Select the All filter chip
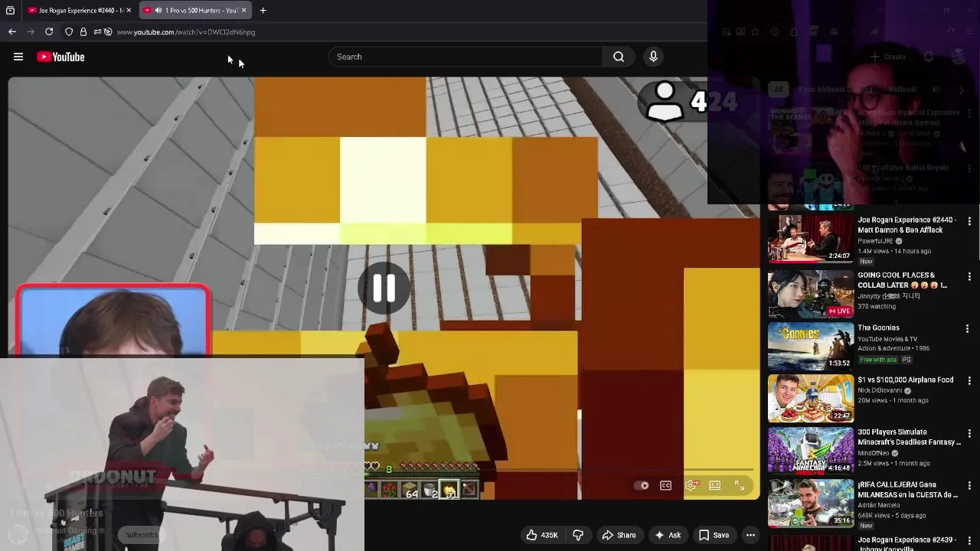Image resolution: width=980 pixels, height=551 pixels. coord(778,90)
